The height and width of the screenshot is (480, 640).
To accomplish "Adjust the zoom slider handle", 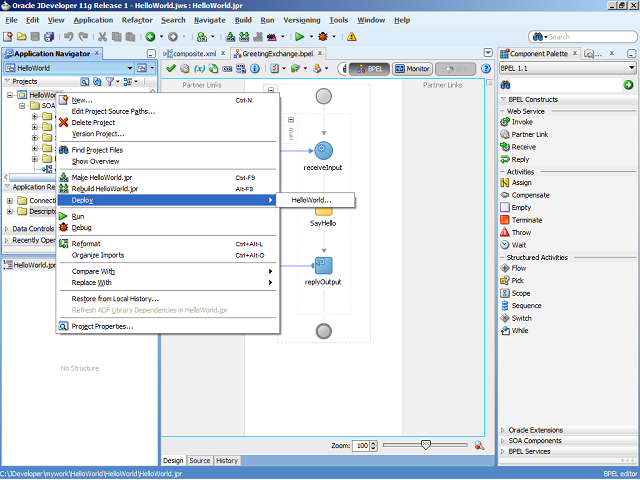I will pyautogui.click(x=425, y=445).
